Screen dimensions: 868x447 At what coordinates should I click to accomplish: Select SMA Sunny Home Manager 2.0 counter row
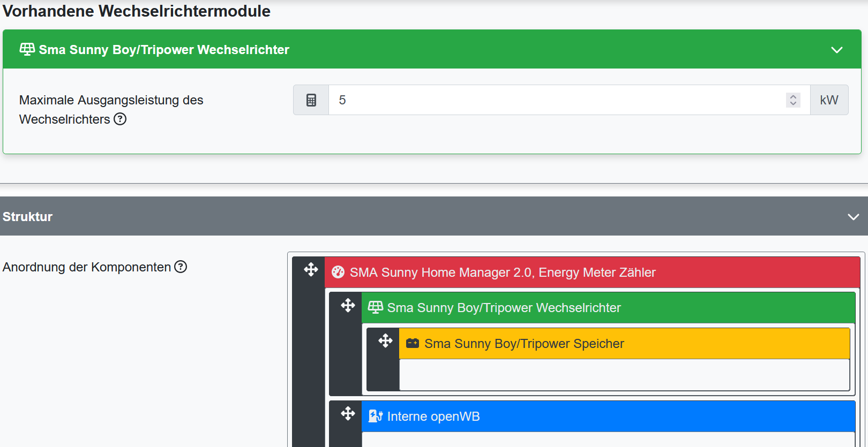point(592,272)
